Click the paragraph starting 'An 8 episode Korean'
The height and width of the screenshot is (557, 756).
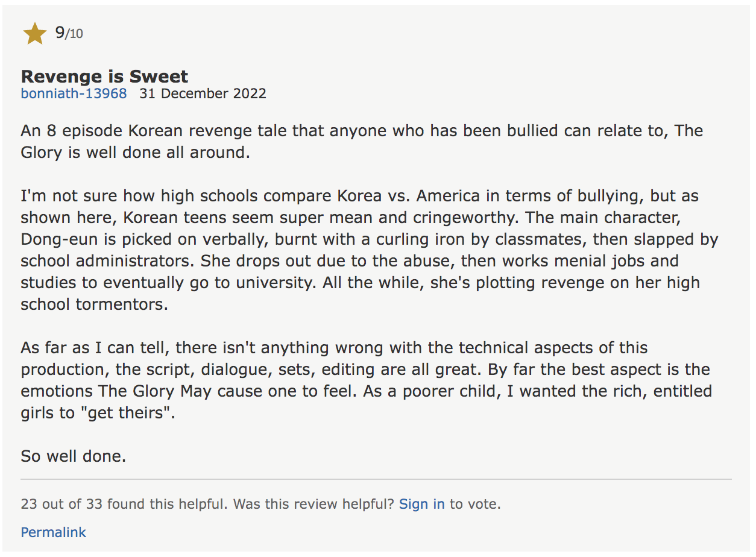pos(362,142)
